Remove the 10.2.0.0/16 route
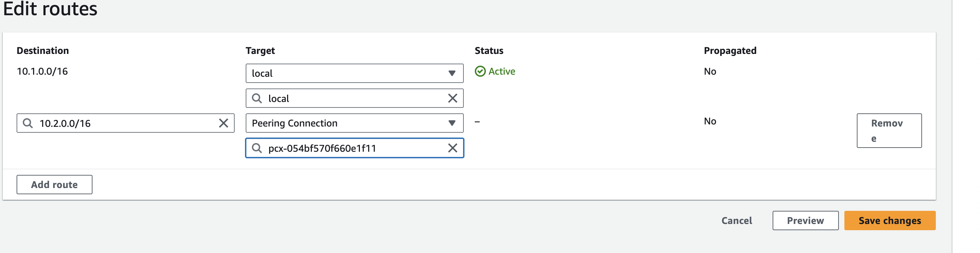This screenshot has height=253, width=980. coord(889,130)
